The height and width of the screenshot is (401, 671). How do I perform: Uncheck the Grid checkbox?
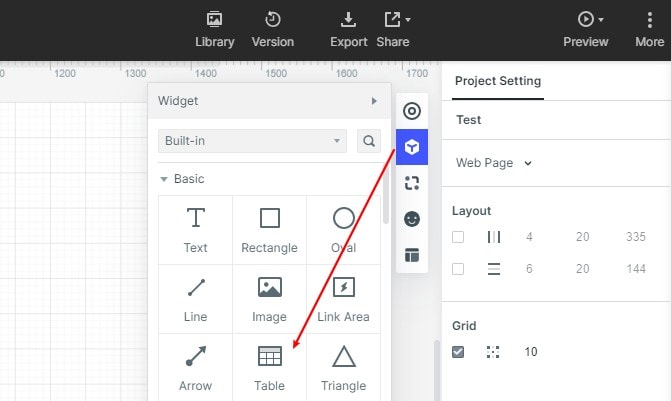[458, 352]
